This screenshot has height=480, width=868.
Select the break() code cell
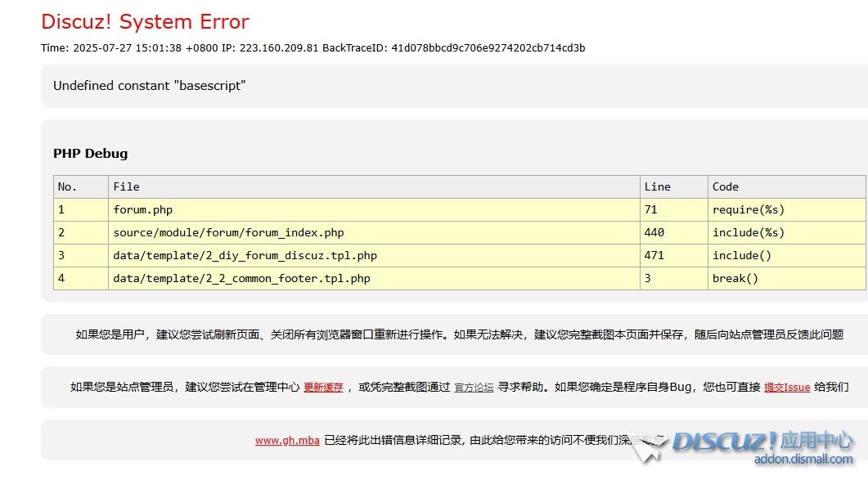tap(787, 279)
